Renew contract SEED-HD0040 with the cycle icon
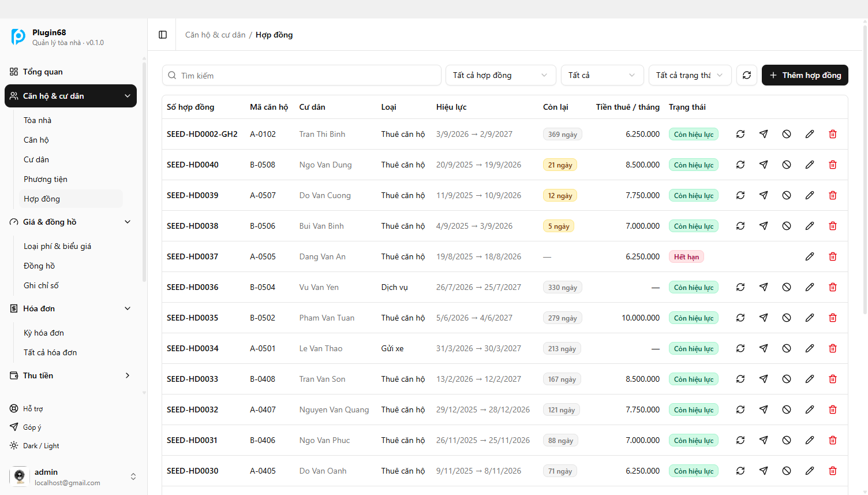 point(740,165)
